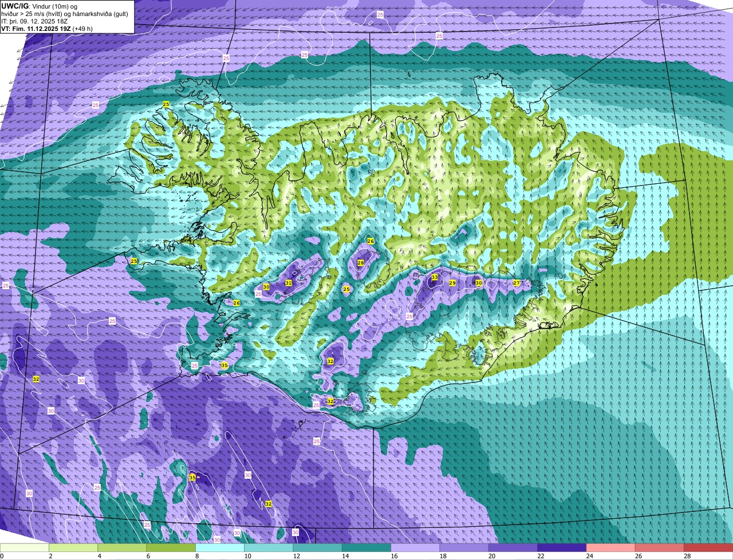Click the color bar swatch between 4 and 6
The width and height of the screenshot is (733, 560).
coord(122,547)
